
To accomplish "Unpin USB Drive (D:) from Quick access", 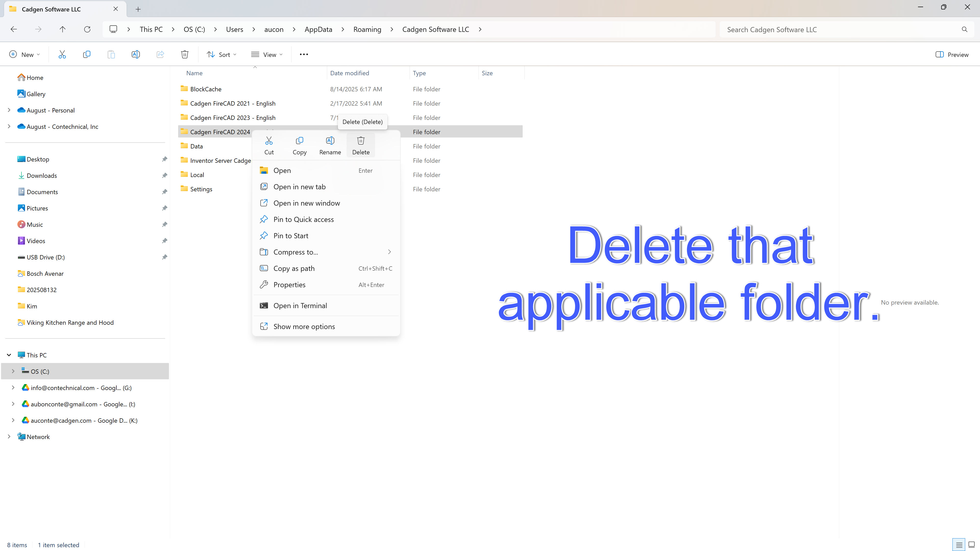I will (164, 257).
